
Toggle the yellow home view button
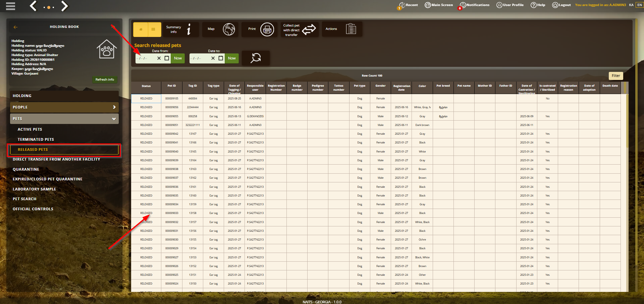[x=141, y=30]
